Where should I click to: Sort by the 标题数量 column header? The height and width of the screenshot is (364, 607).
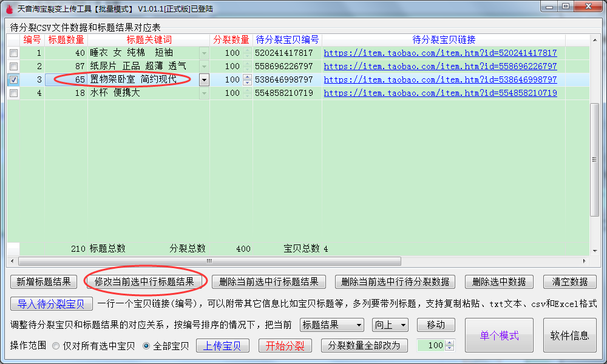(66, 40)
